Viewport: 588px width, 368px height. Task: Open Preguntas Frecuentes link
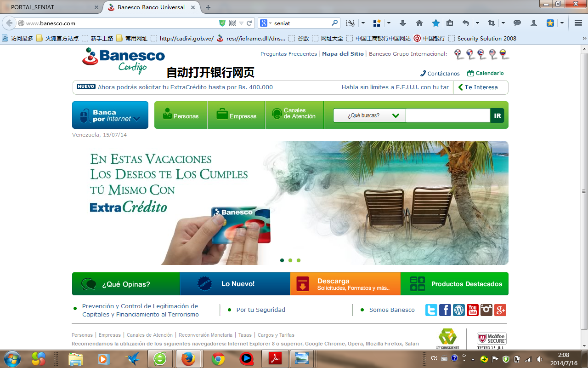(x=288, y=54)
